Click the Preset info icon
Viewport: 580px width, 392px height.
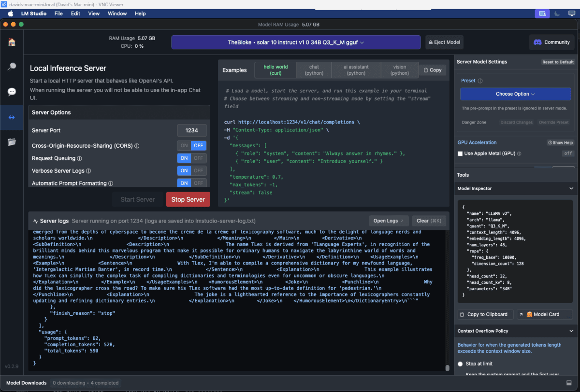480,81
